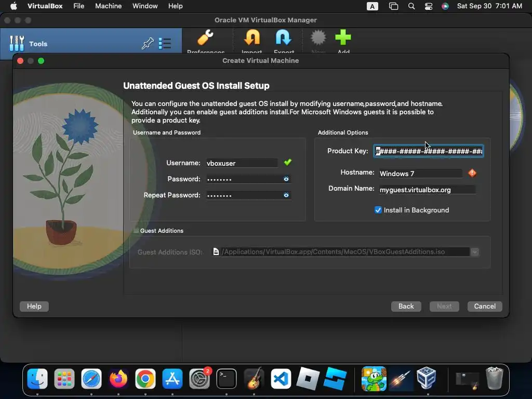
Task: Open Terminal from the Dock
Action: tap(227, 379)
